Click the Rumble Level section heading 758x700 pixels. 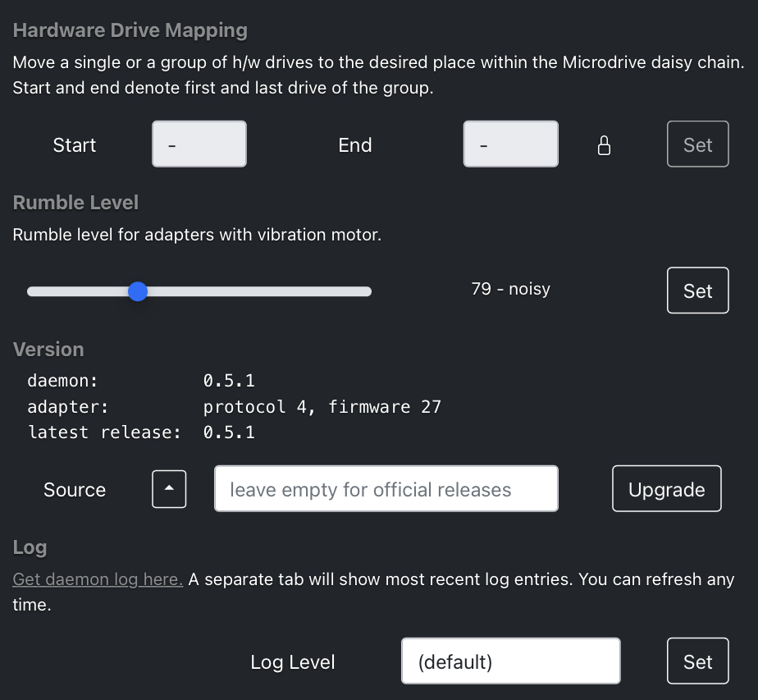75,203
